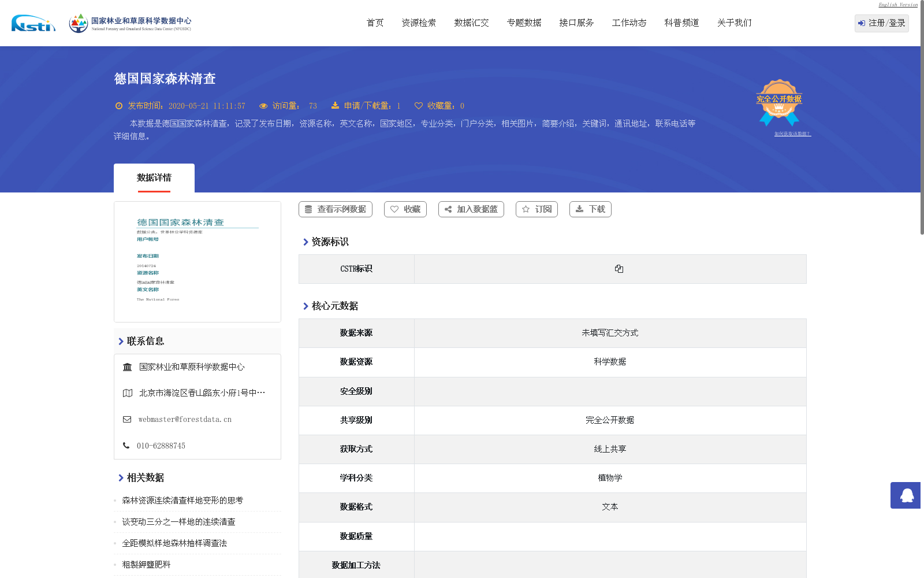This screenshot has width=924, height=578.
Task: Collapse the 相关数据 section chevron
Action: (121, 478)
